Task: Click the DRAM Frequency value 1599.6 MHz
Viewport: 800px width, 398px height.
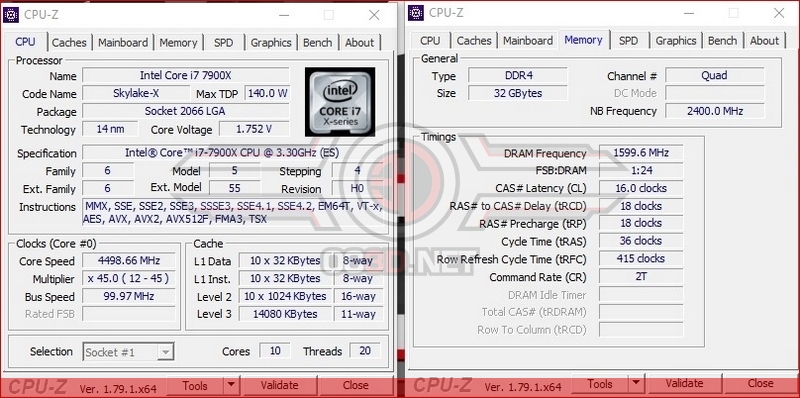Action: [x=641, y=153]
